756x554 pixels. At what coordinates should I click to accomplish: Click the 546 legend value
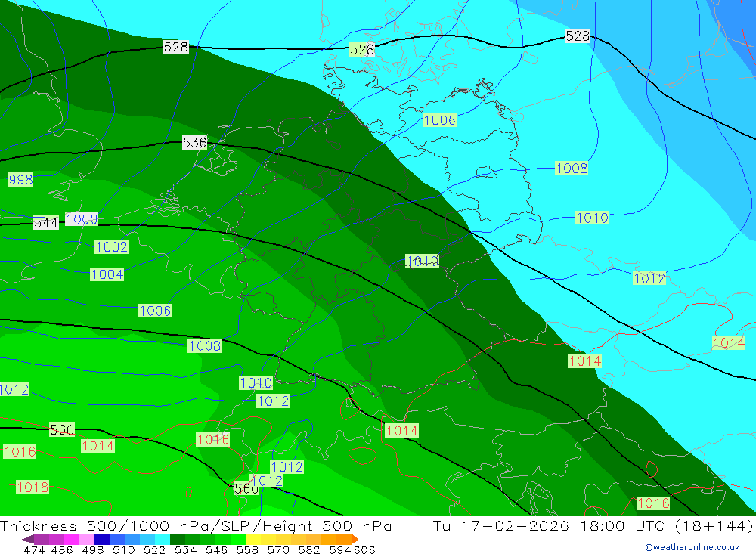pos(216,549)
